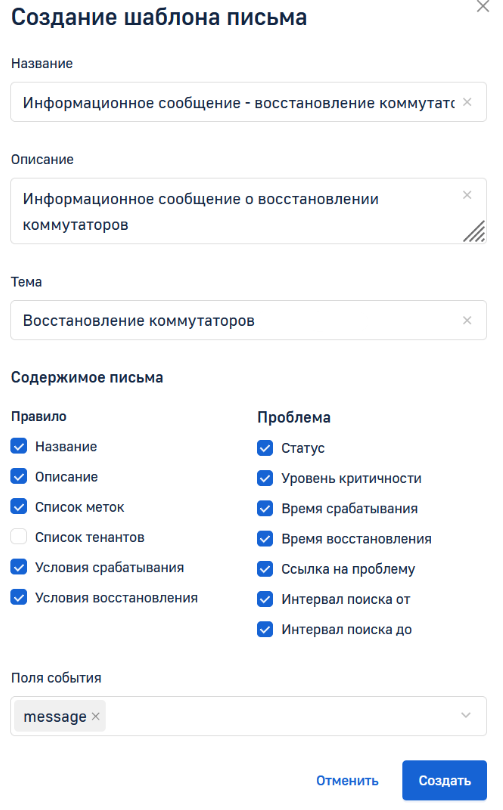Uncheck the Интервал поиска до checkbox
This screenshot has height=810, width=503.
coord(265,629)
